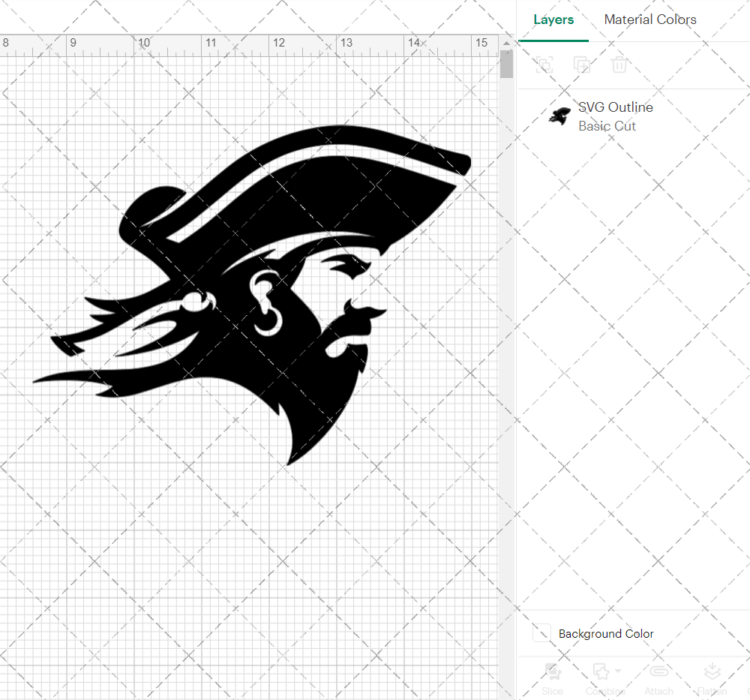Click the Slice tool
Screen dimensions: 750x700
553,680
